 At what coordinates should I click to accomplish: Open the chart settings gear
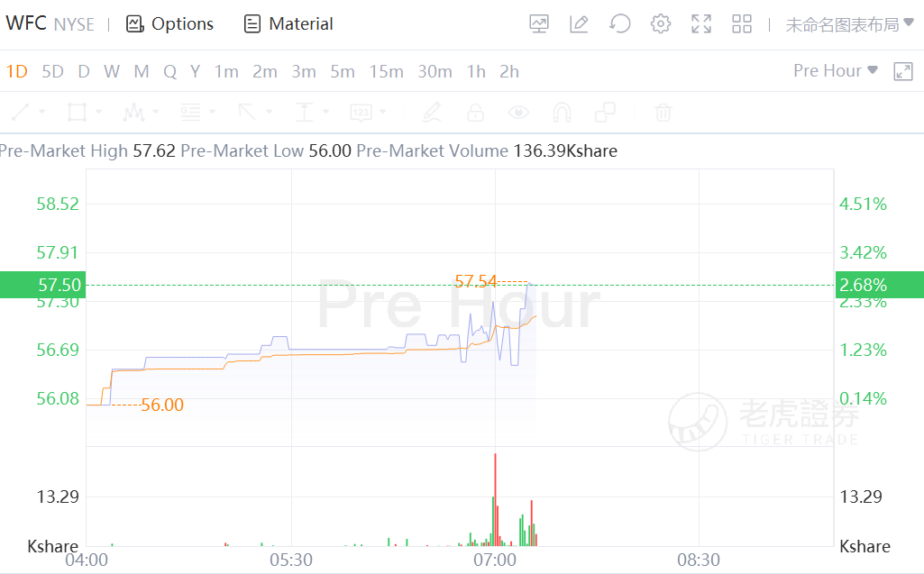[x=661, y=24]
